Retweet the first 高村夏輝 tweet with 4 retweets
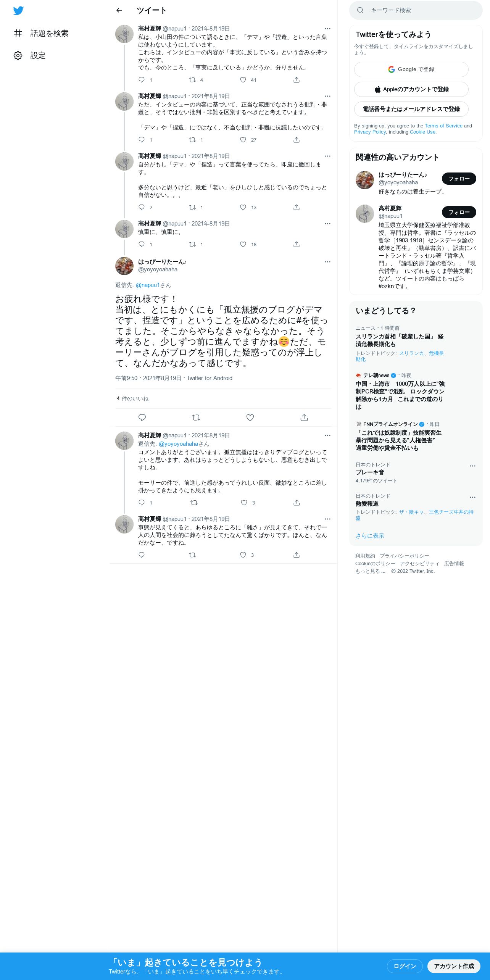 pyautogui.click(x=192, y=80)
